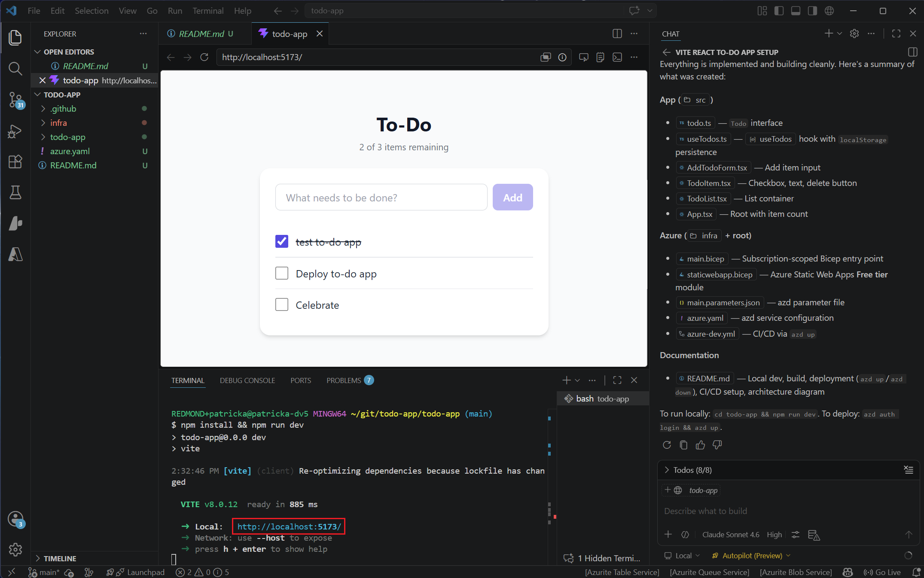
Task: Open the Search view in activity bar
Action: point(15,69)
